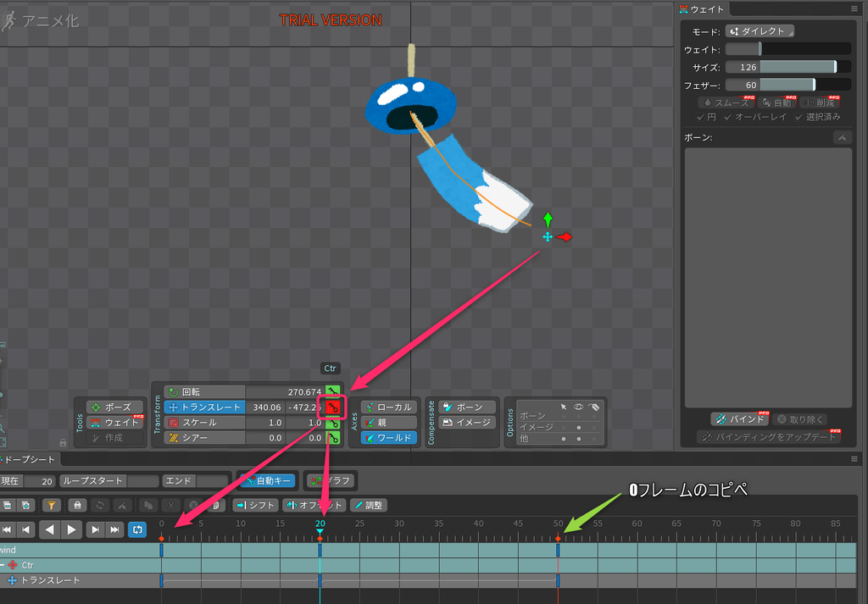Screen dimensions: 868x604
Task: Click the red key button for トランスレート
Action: (x=332, y=407)
